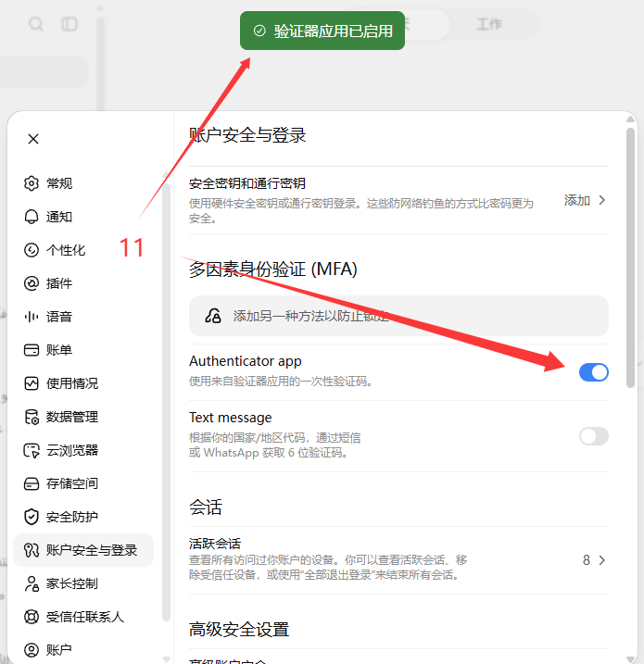
Task: Click the 个性化 icon
Action: click(32, 250)
